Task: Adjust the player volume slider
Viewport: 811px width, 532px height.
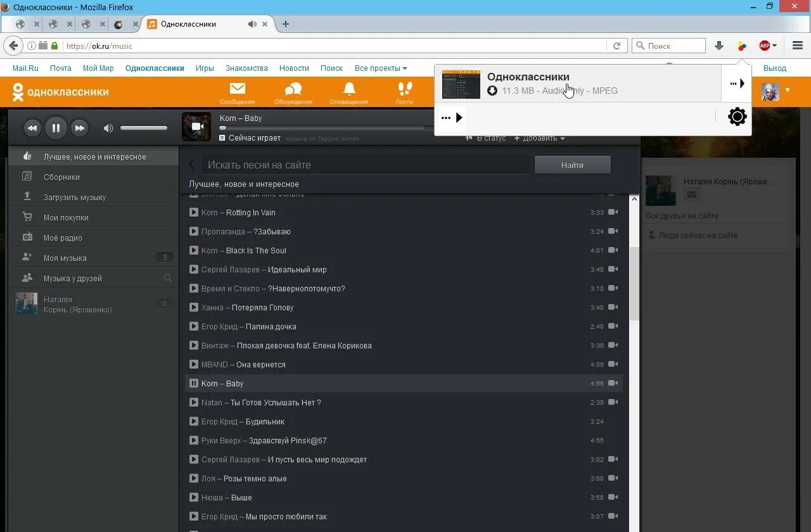Action: pos(144,128)
